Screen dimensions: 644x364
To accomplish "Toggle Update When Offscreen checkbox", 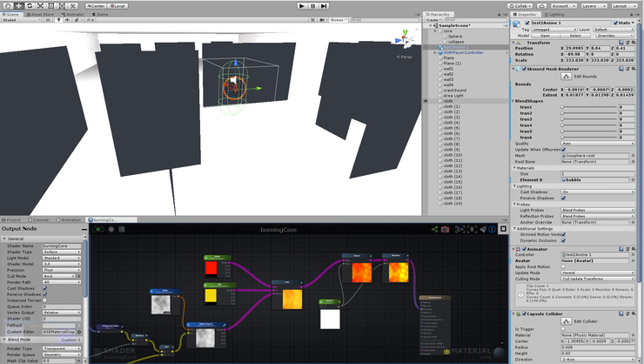I will point(564,150).
